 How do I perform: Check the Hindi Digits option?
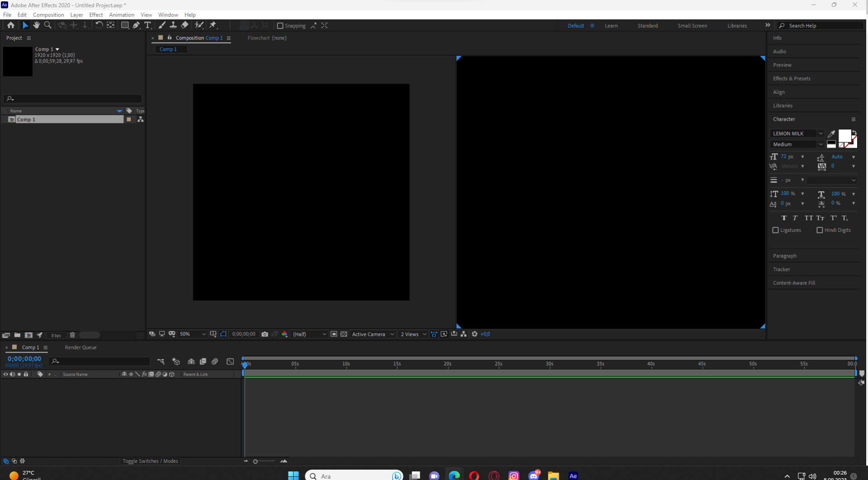[820, 230]
